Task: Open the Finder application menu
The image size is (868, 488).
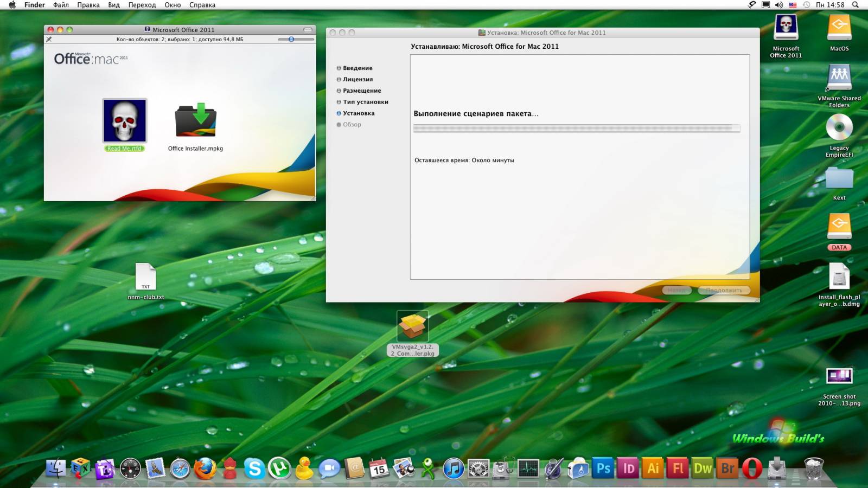Action: pyautogui.click(x=35, y=5)
